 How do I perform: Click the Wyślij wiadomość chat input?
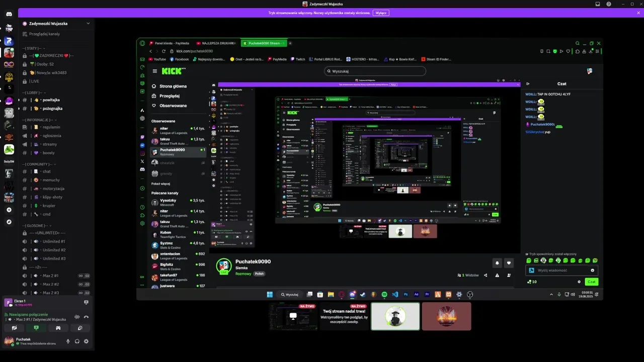pos(562,270)
